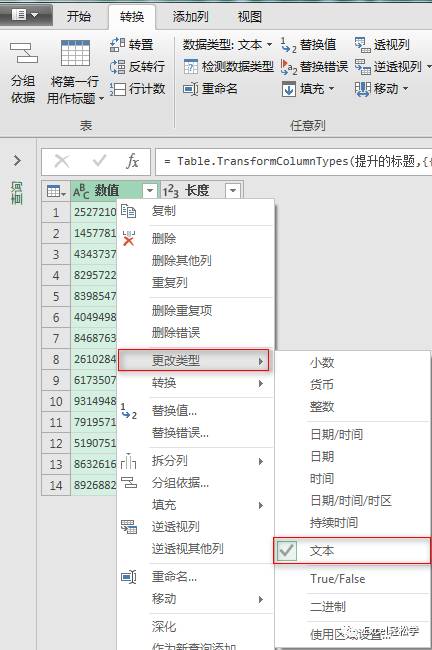432x650 pixels.
Task: Choose 删除其他列 from context menu
Action: 182,260
